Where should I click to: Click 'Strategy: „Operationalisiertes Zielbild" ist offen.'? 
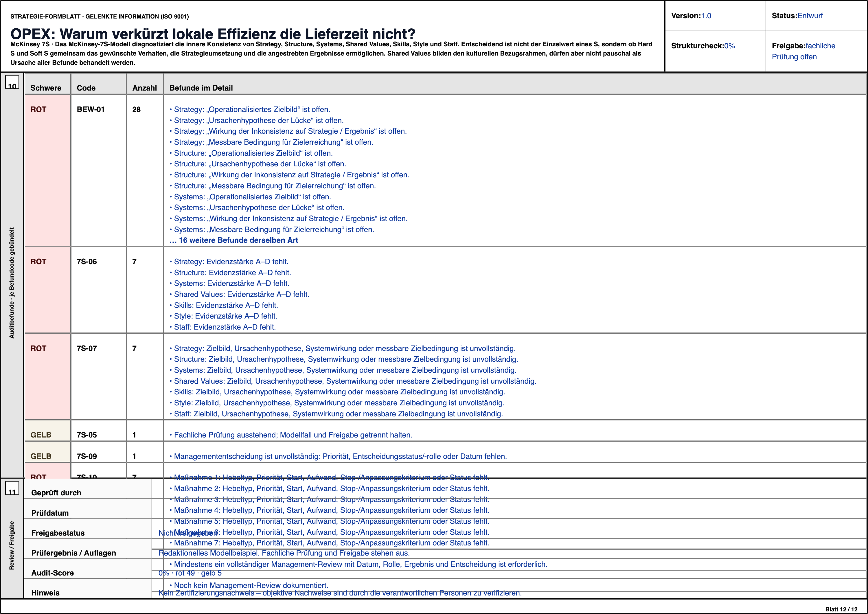tap(250, 109)
